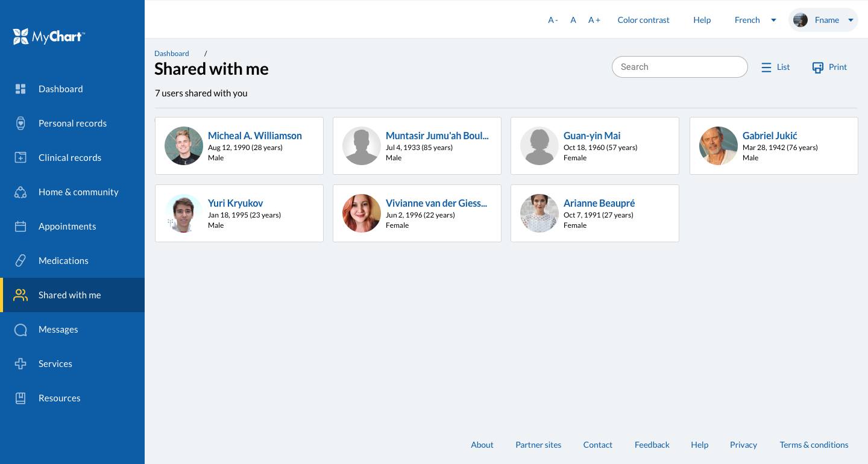Click the Appointments calendar icon
This screenshot has height=464, width=868.
coord(20,226)
